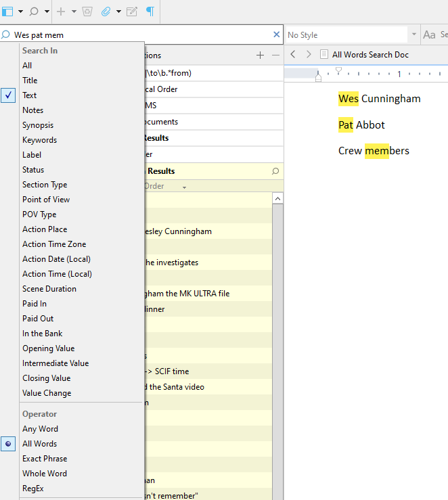Search in Title only
The height and width of the screenshot is (500, 448).
click(x=30, y=81)
